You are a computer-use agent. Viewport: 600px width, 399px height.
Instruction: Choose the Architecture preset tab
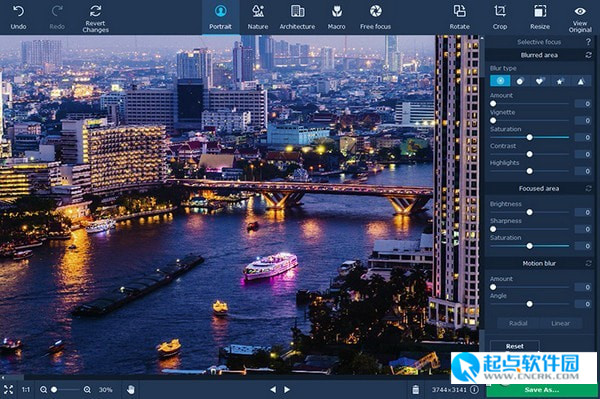coord(297,17)
